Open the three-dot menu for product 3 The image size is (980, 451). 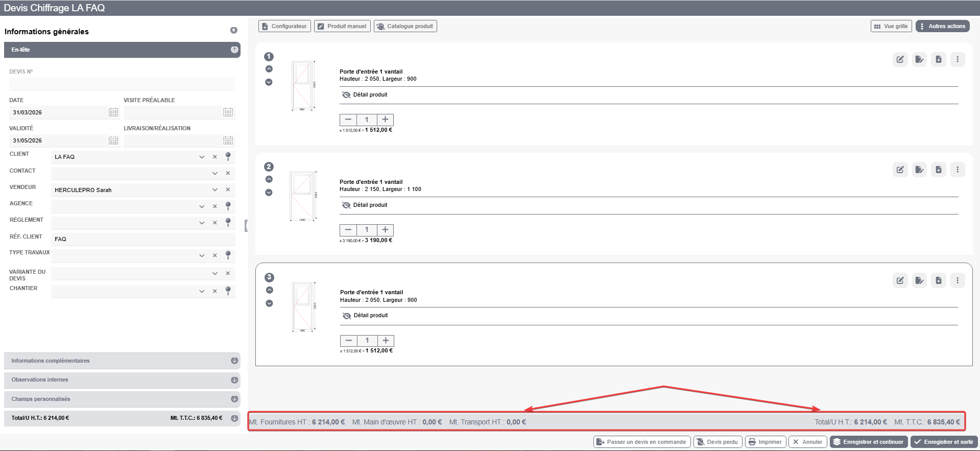pyautogui.click(x=958, y=280)
